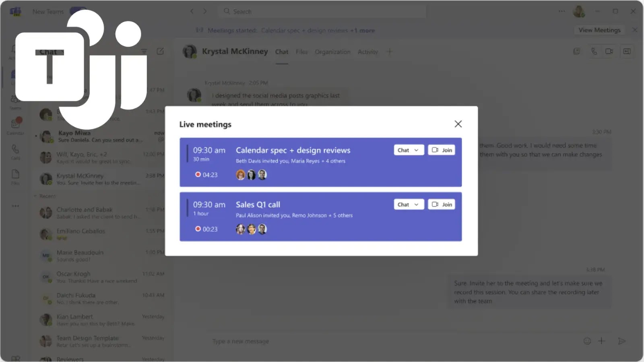Pop out the chat into a new window
Viewport: 644px width, 362px height.
627,51
